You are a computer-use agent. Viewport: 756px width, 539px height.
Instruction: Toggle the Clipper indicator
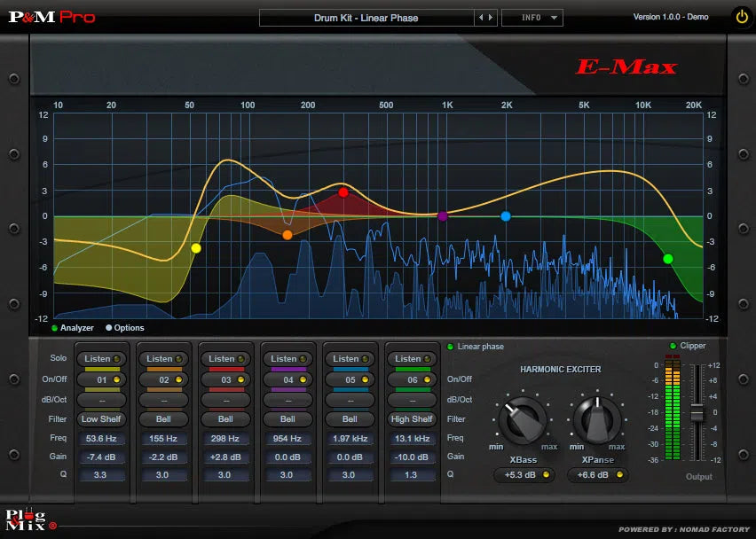point(673,346)
